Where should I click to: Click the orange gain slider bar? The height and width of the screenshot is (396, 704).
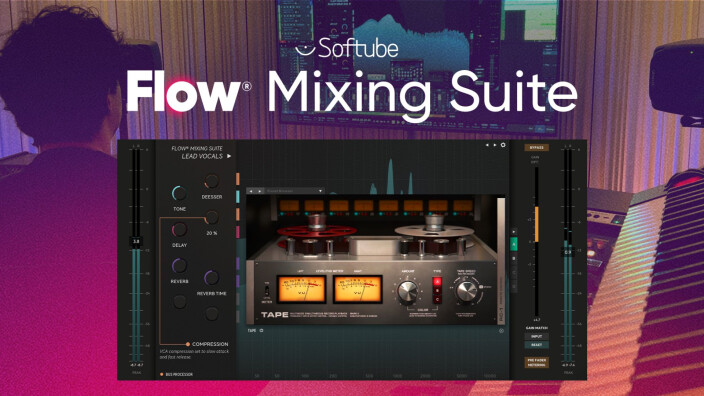(536, 224)
